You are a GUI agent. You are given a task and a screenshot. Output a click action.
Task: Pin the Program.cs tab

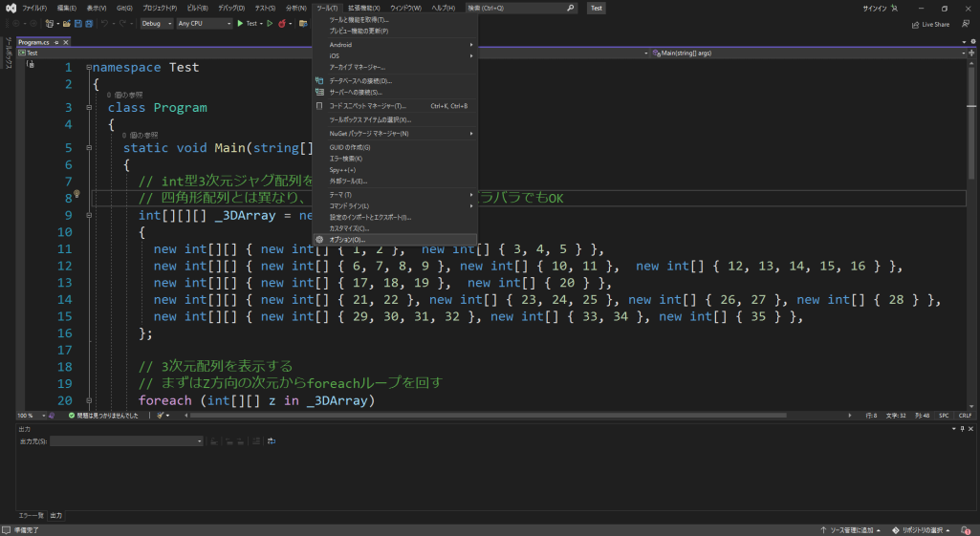point(56,42)
